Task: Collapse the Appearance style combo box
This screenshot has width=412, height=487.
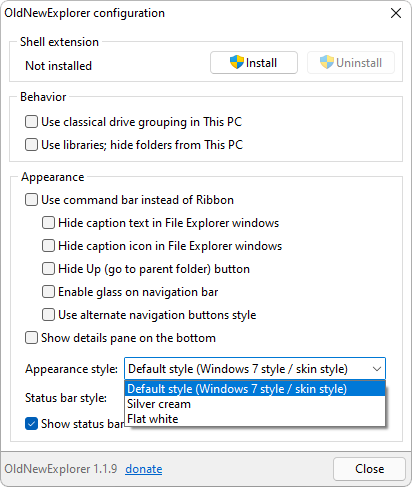Action: (255, 369)
